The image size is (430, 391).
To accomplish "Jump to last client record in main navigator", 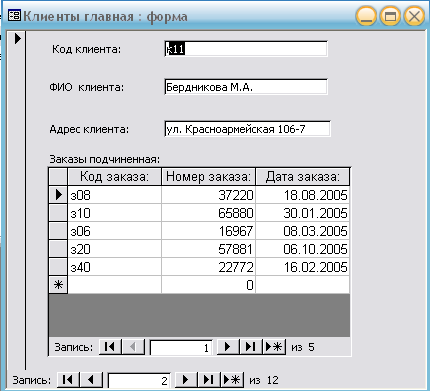I will pyautogui.click(x=209, y=380).
